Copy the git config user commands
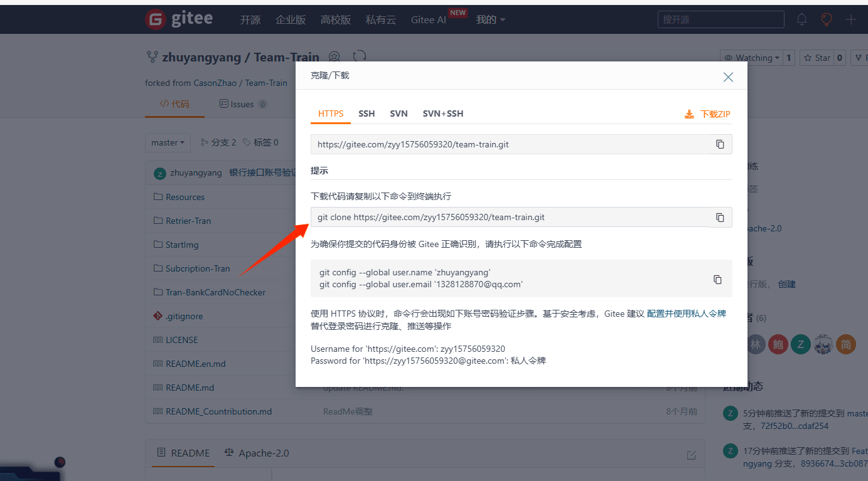868x481 pixels. coord(718,279)
